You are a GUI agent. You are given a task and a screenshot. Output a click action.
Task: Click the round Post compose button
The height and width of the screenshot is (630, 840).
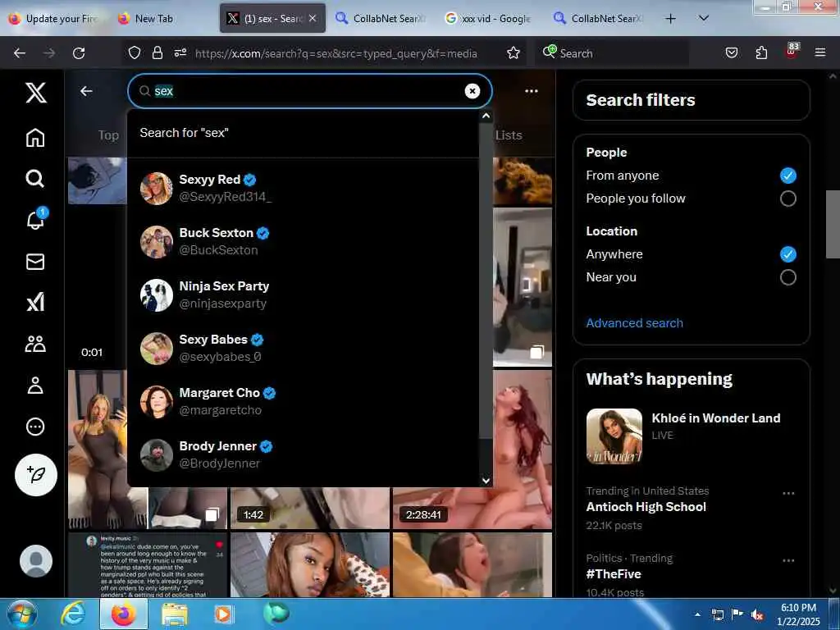coord(36,475)
